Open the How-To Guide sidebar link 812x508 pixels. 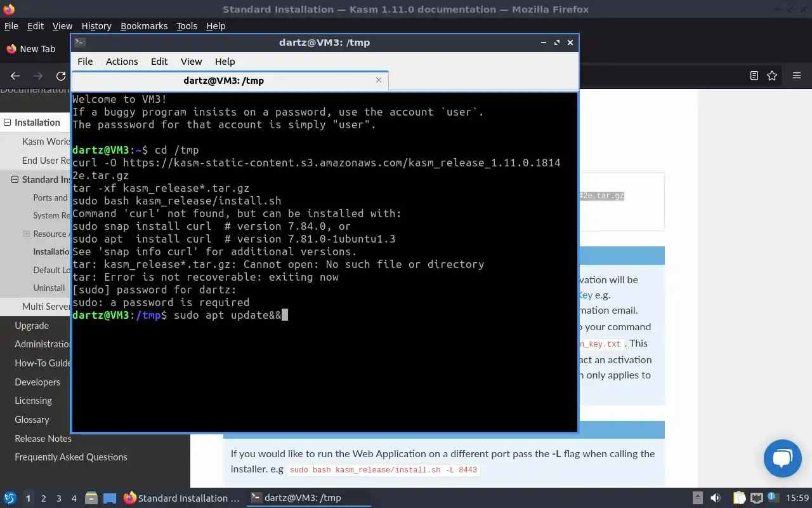tap(43, 363)
